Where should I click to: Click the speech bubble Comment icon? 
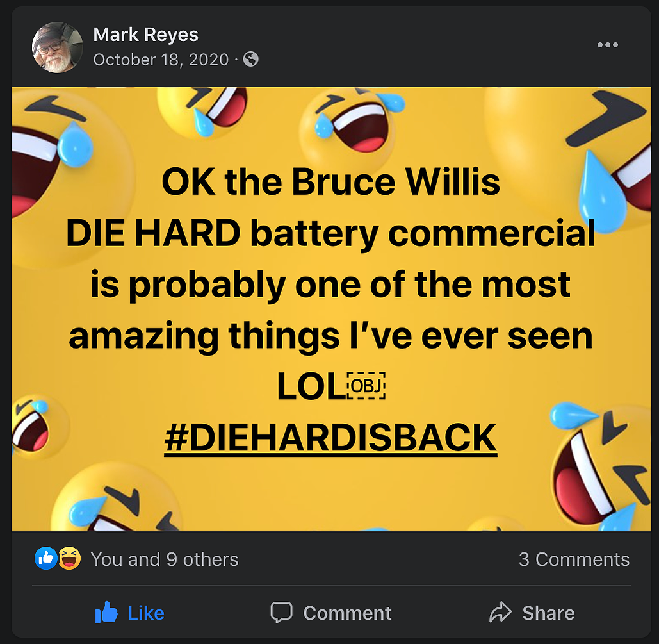point(281,613)
